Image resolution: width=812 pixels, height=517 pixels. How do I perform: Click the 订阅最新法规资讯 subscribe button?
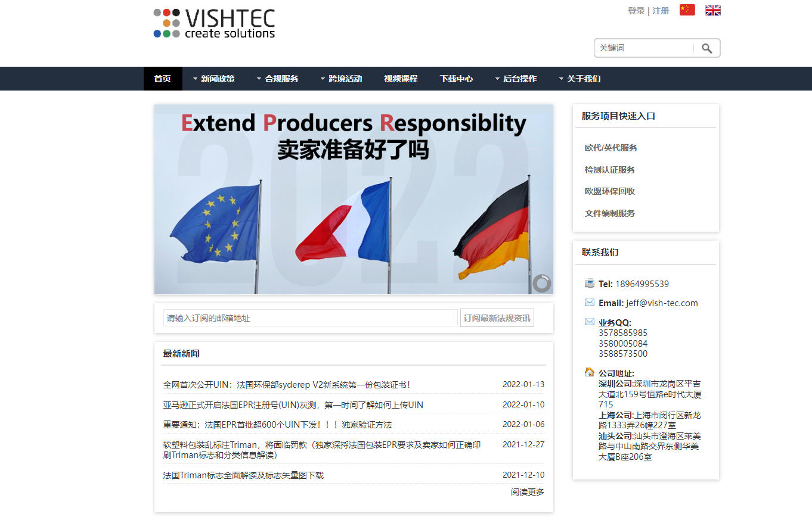[x=497, y=317]
